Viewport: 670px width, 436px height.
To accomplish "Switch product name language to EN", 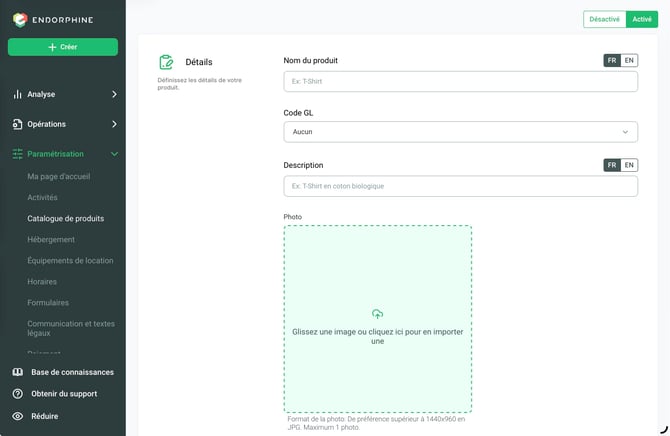I will (629, 60).
